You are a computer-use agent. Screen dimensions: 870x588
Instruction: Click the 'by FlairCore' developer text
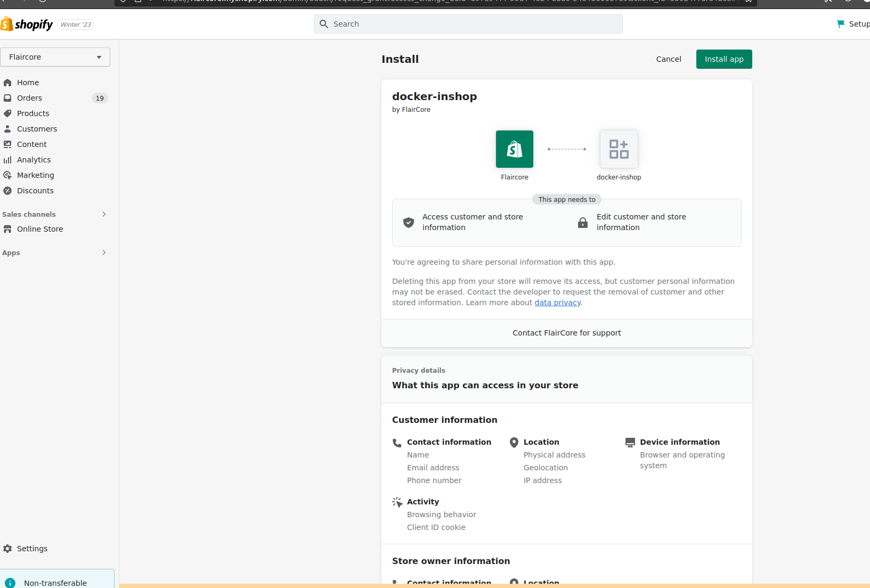click(411, 110)
